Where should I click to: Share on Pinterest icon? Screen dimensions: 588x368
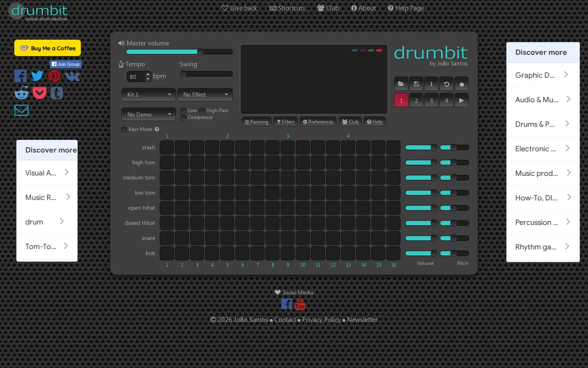tap(54, 76)
